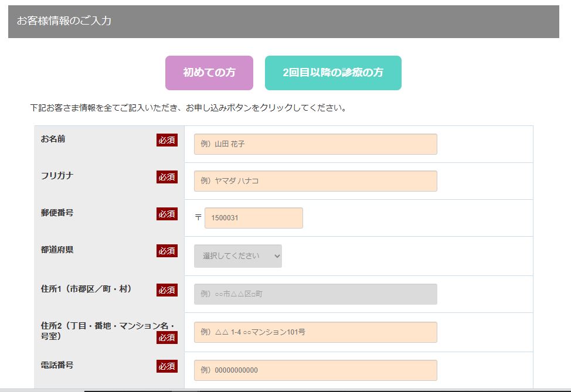571x392 pixels.
Task: Click the 必須 badge beside 住所1
Action: tap(167, 290)
